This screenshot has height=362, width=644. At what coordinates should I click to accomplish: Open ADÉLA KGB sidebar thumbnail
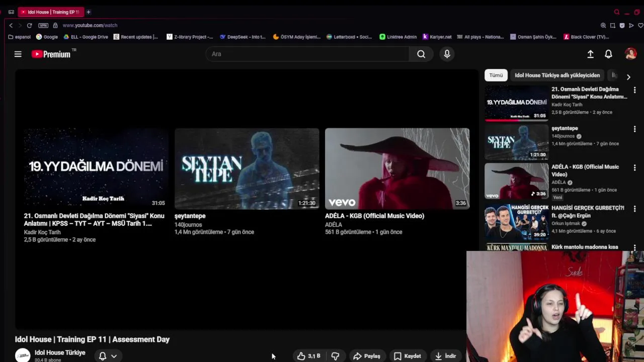tap(517, 181)
